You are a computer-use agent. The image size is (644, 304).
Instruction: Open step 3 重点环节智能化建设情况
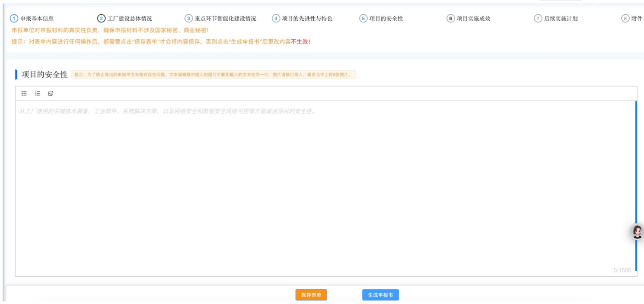tap(221, 19)
